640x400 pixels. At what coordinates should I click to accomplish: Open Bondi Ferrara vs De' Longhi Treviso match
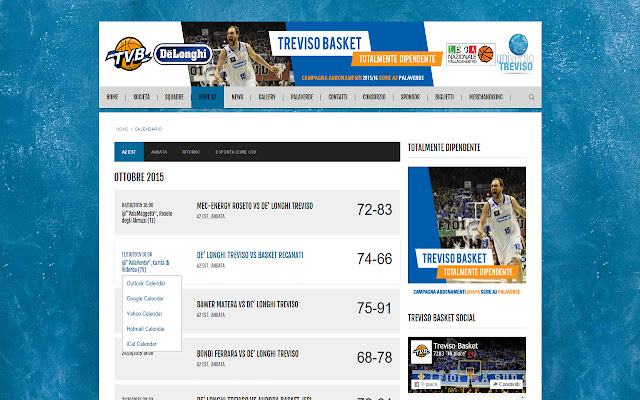[x=247, y=354]
